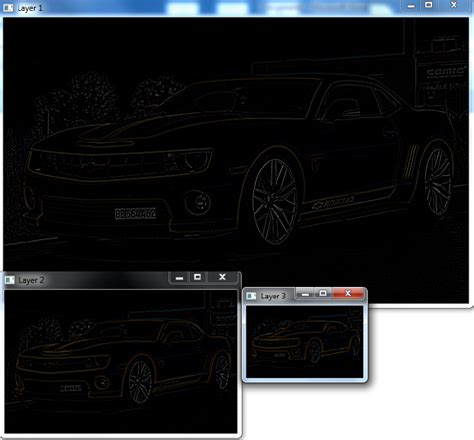Click the Layer 2 window app icon
Screen dimensions: 474x440
click(10, 280)
